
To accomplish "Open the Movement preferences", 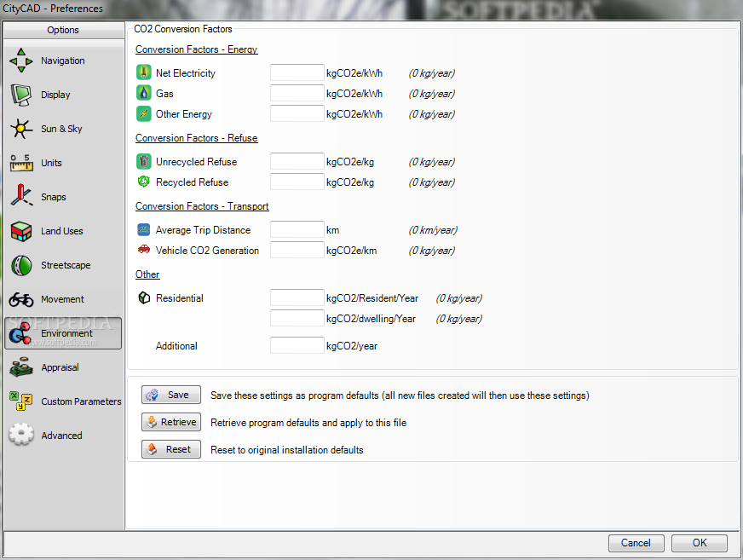I will (62, 299).
